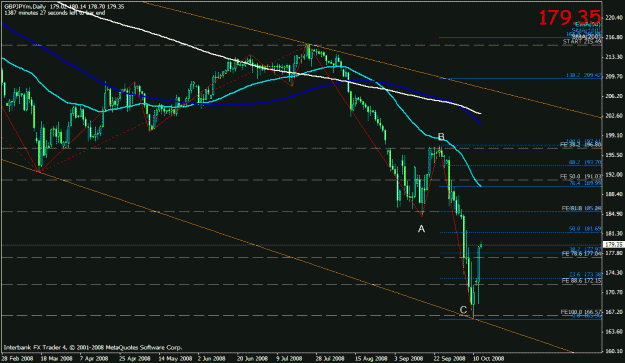Click the 3 Sep 2008 date label
The image size is (625, 363).
pos(409,358)
